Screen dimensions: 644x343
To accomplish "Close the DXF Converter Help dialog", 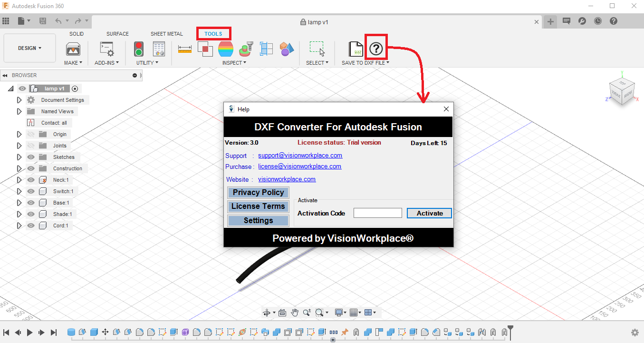I will coord(446,109).
